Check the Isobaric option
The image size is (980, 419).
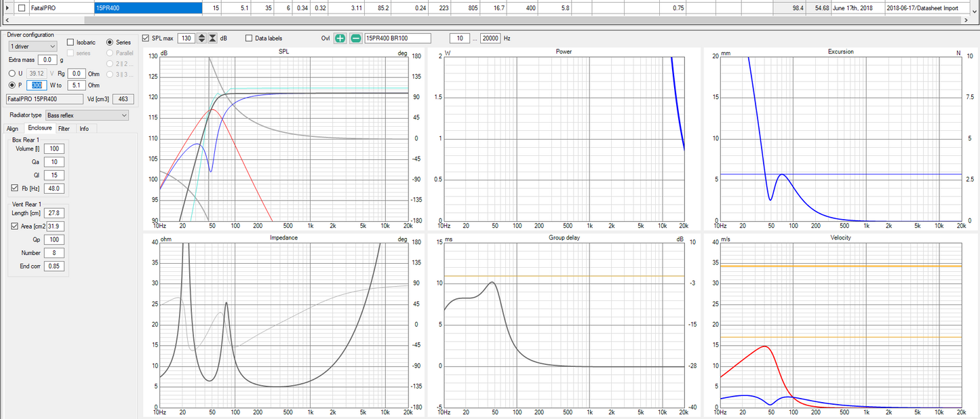71,43
